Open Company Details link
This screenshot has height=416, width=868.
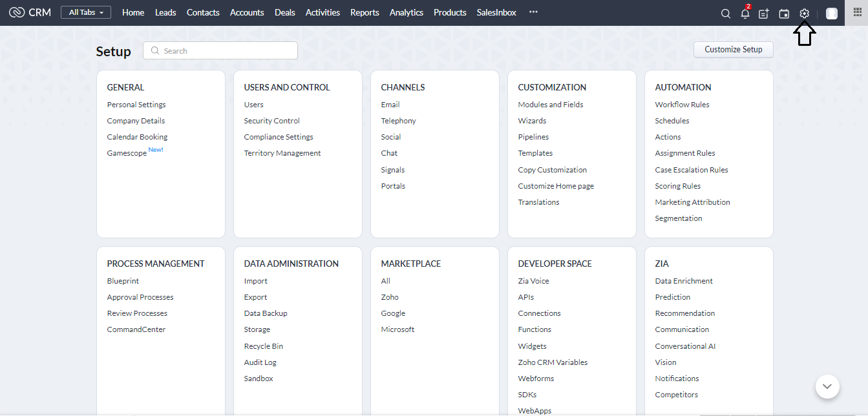136,121
